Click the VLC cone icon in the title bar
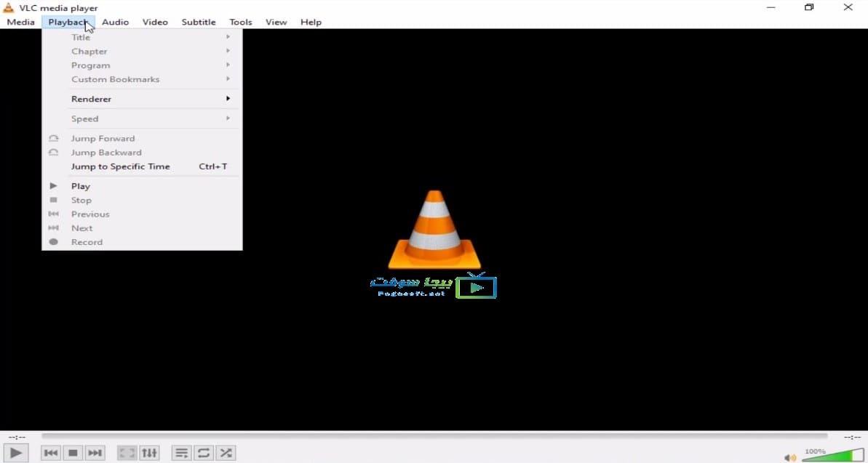This screenshot has height=463, width=868. pos(8,8)
